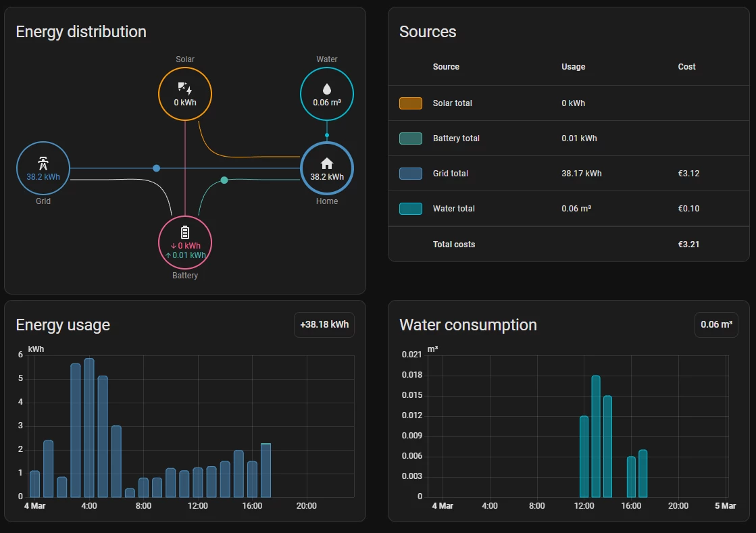The width and height of the screenshot is (756, 533).
Task: Click the Solar panel icon circle
Action: 185,93
